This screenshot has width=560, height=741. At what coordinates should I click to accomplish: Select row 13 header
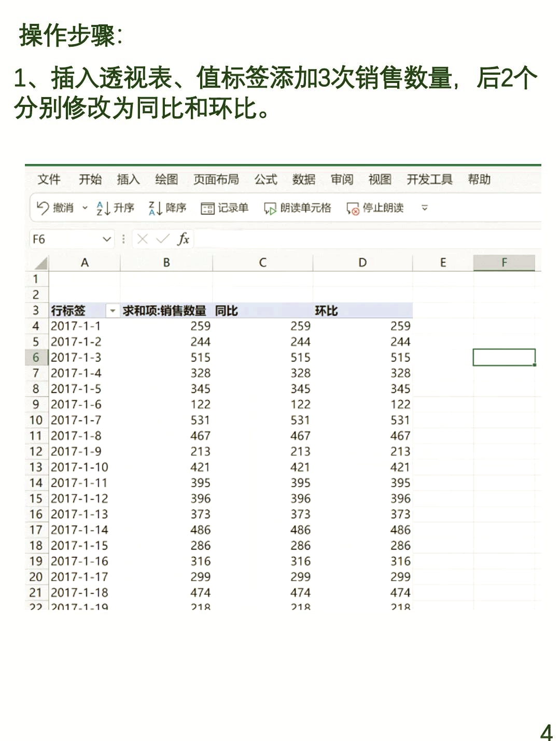[x=36, y=467]
